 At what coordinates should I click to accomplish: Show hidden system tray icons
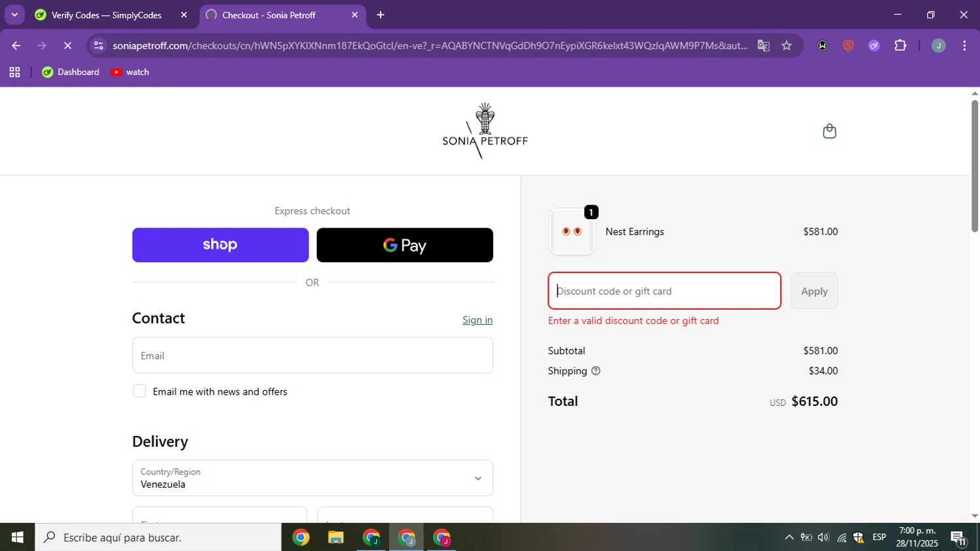pos(789,537)
